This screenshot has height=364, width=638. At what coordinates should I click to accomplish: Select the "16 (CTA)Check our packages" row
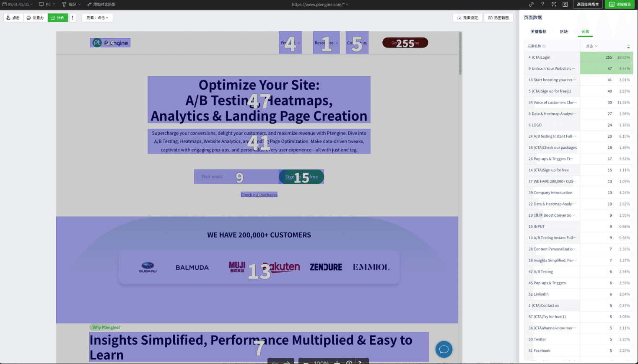tap(578, 148)
